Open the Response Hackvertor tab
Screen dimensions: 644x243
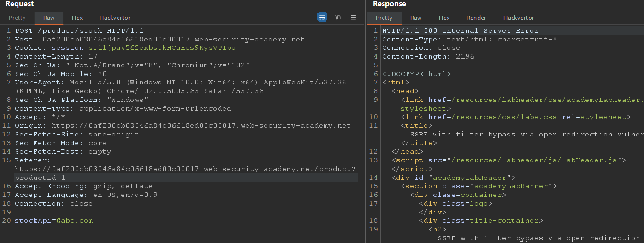(x=519, y=18)
